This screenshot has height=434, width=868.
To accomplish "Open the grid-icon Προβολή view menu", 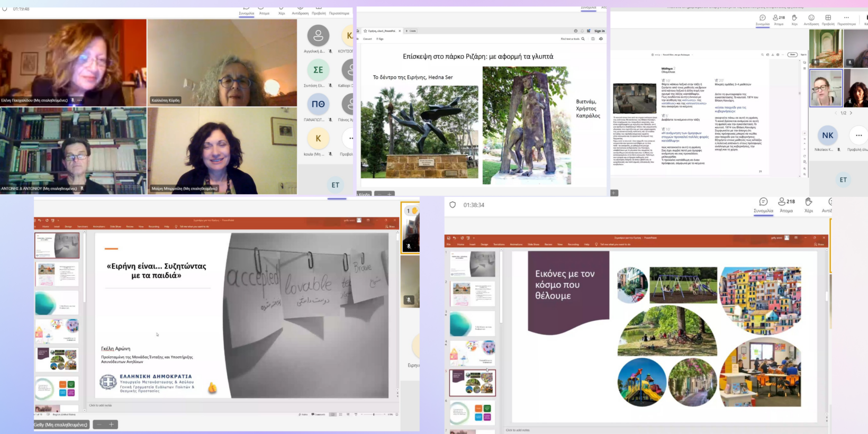I will (x=828, y=18).
